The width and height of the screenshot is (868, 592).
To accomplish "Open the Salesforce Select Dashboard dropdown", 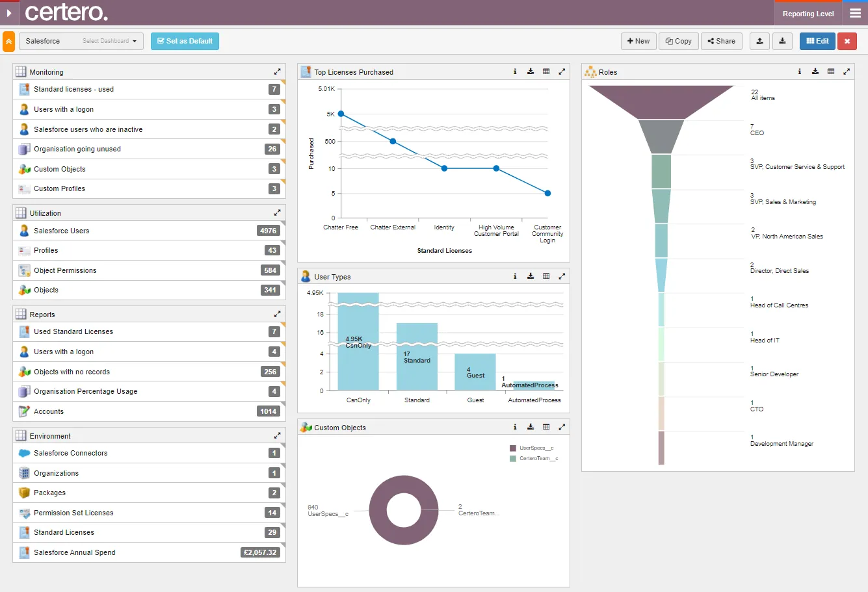I will tap(81, 41).
